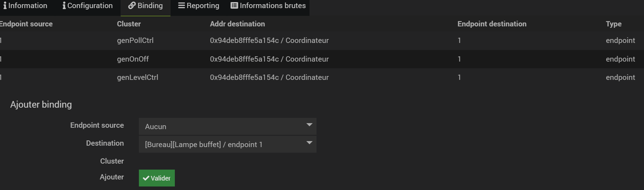Viewport: 644px width, 190px height.
Task: Click the Cluster column header
Action: (129, 24)
